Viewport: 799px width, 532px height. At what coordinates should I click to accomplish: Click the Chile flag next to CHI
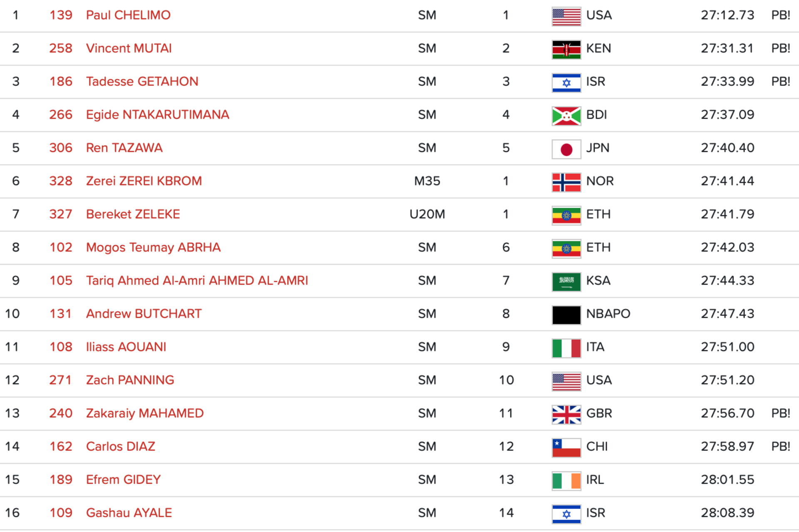566,448
